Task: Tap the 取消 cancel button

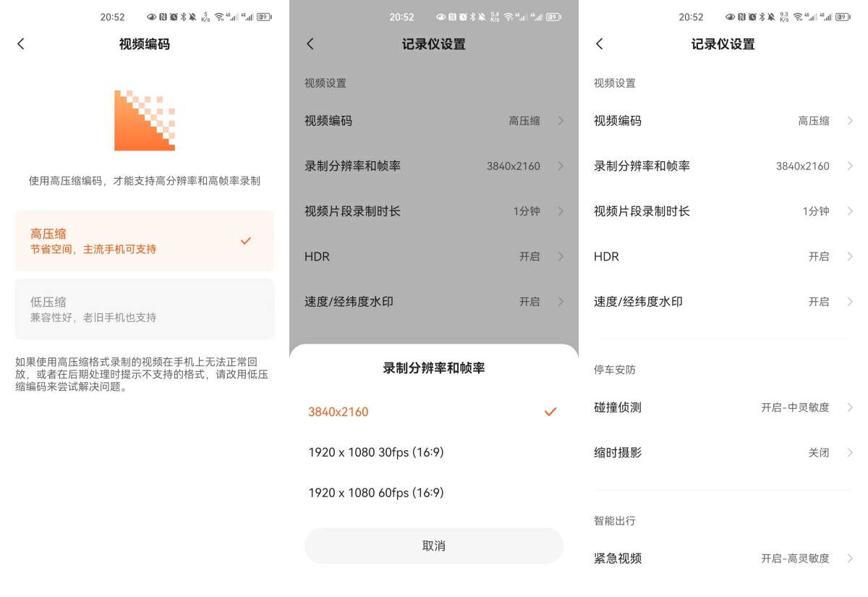Action: [x=434, y=546]
